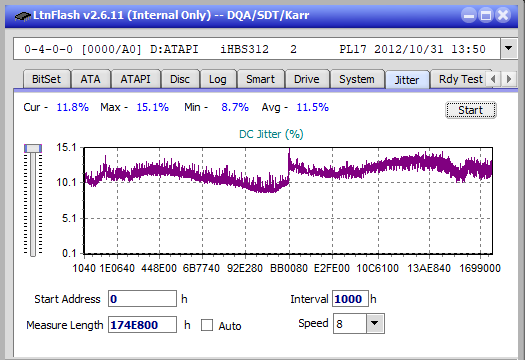Open the Rdy Test tab

click(461, 79)
